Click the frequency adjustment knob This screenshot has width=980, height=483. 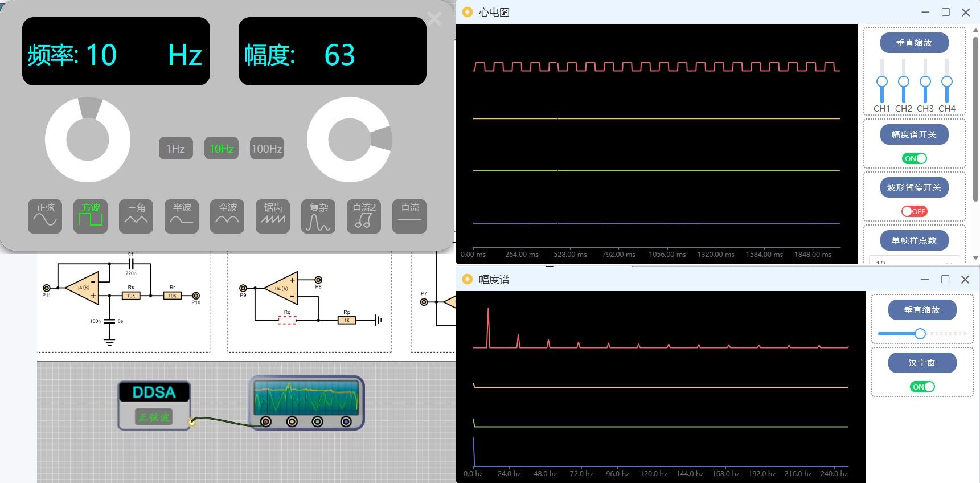tap(88, 140)
